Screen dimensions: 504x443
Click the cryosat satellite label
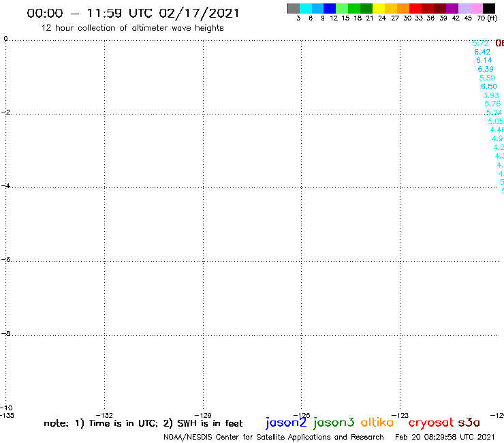(x=431, y=423)
